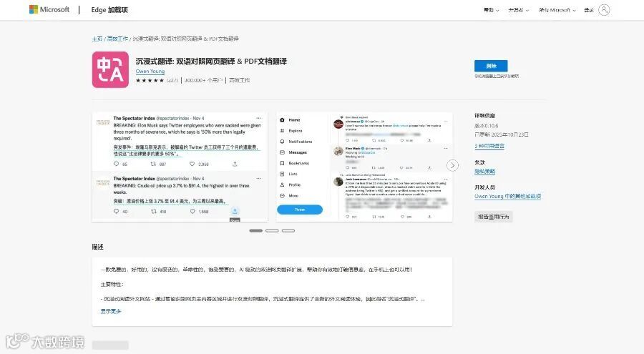Select the third carousel indicator
The image size is (644, 354).
(x=288, y=231)
